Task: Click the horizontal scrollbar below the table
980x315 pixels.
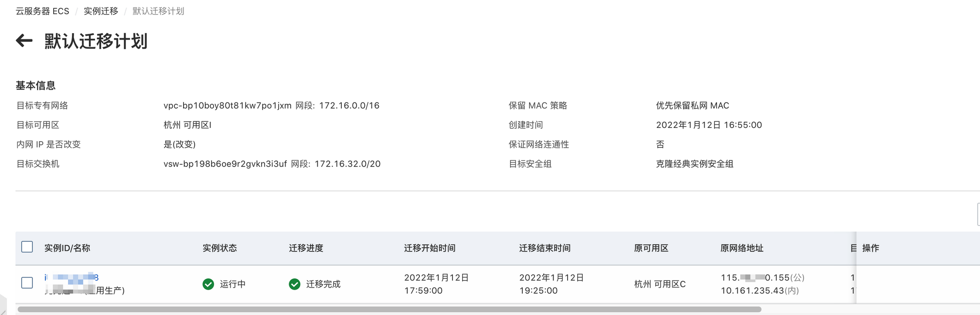Action: pyautogui.click(x=389, y=309)
